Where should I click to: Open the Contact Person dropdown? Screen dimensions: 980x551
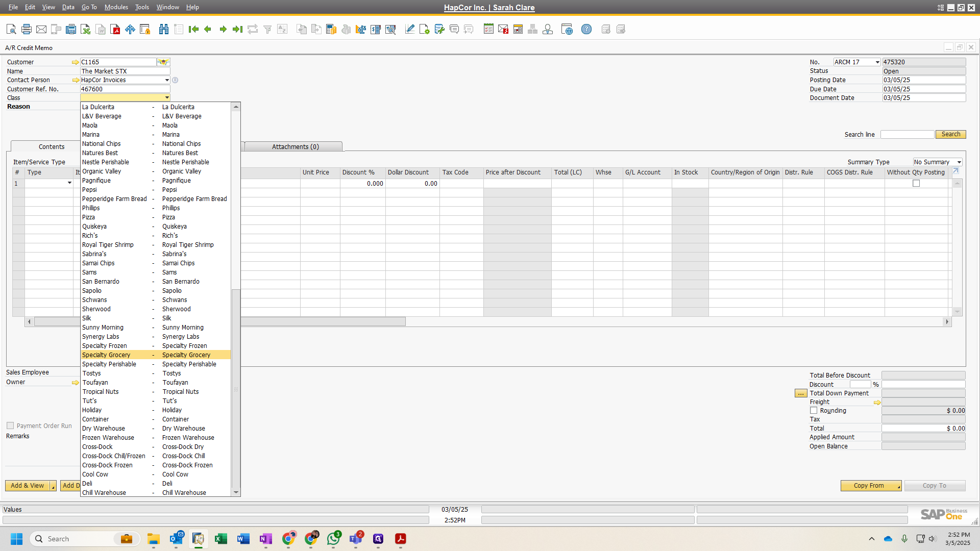tap(167, 80)
